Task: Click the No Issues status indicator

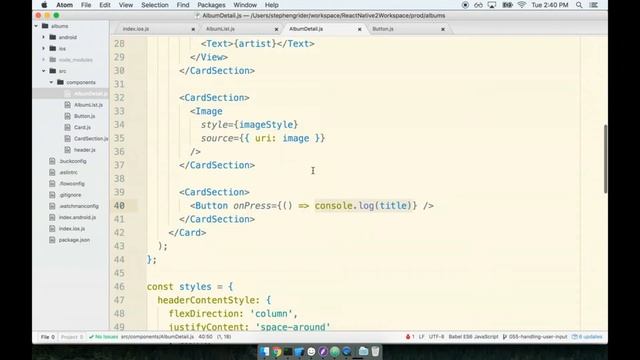Action: tap(104, 337)
